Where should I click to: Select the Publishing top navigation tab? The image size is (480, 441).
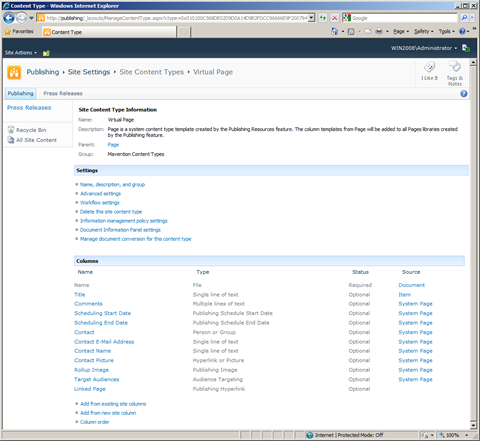coord(20,93)
